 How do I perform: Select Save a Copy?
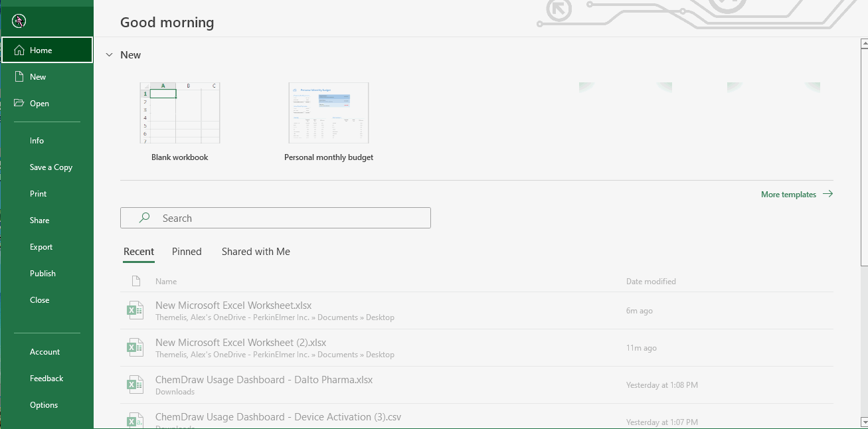(x=51, y=167)
